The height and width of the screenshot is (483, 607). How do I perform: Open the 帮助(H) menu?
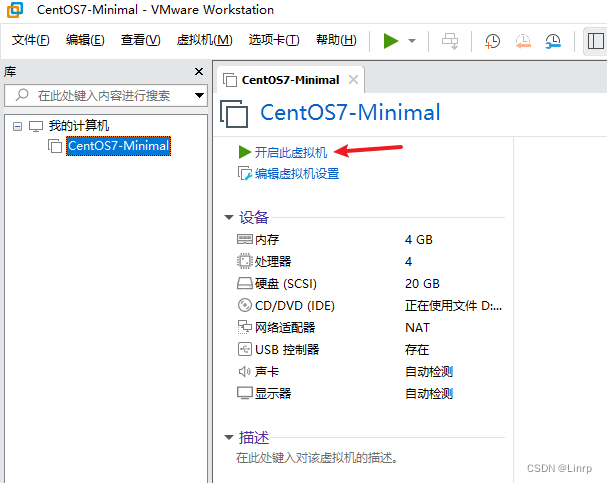tap(336, 40)
